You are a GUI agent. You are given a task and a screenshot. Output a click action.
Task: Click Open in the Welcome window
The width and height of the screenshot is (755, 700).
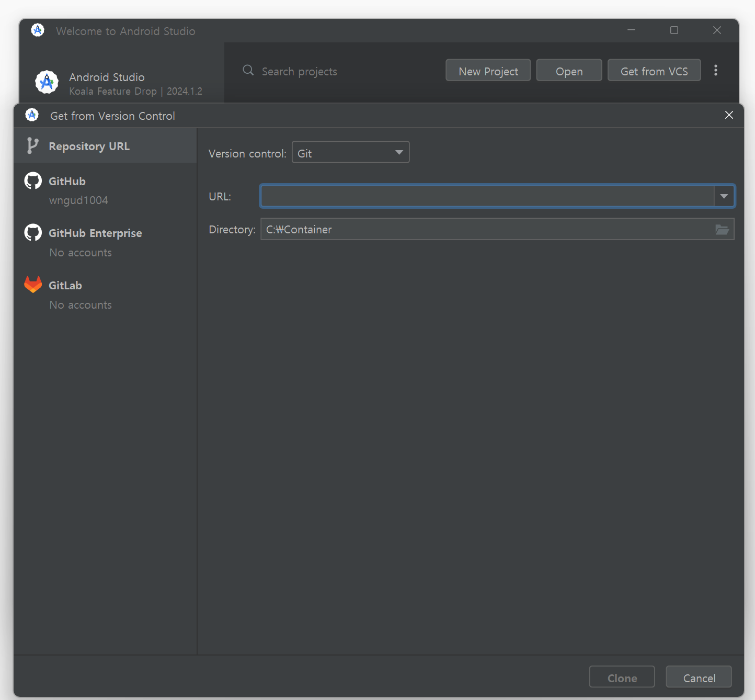pos(569,71)
